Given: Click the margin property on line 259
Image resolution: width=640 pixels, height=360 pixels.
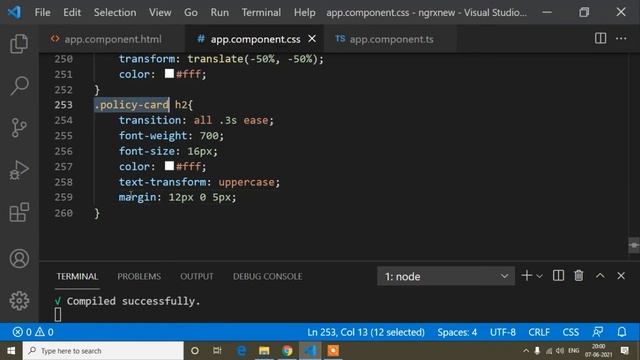Looking at the screenshot, I should pos(137,197).
